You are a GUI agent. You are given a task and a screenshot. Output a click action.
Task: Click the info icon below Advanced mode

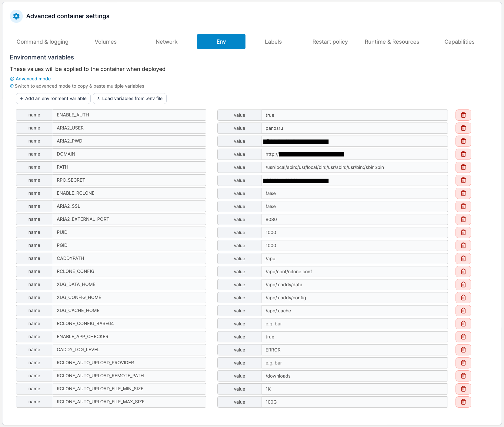coord(12,86)
